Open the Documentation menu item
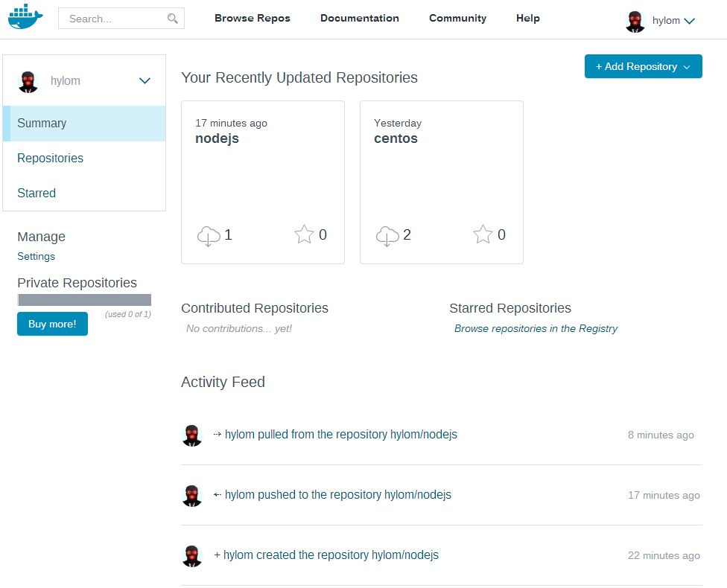The width and height of the screenshot is (727, 588). (x=360, y=18)
